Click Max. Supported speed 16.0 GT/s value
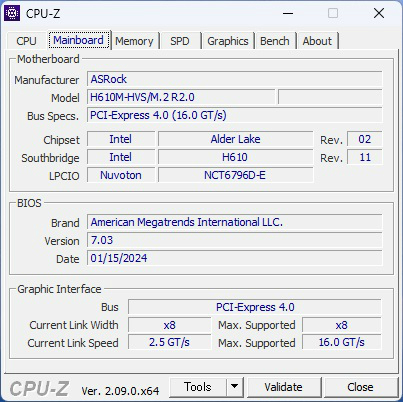403x402 pixels. (x=341, y=342)
